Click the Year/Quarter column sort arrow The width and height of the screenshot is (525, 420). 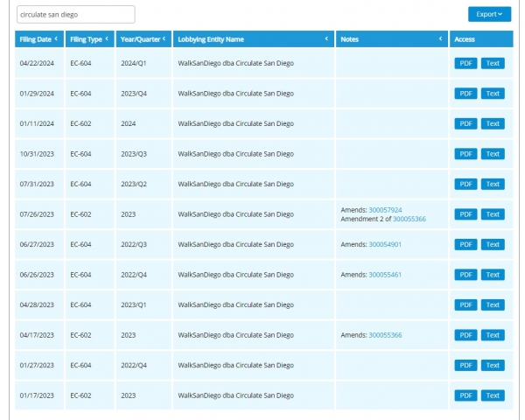163,38
